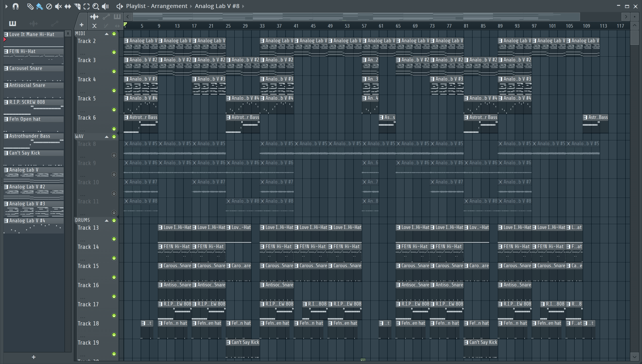Click the green playhead start marker
The width and height of the screenshot is (642, 364).
point(126,25)
